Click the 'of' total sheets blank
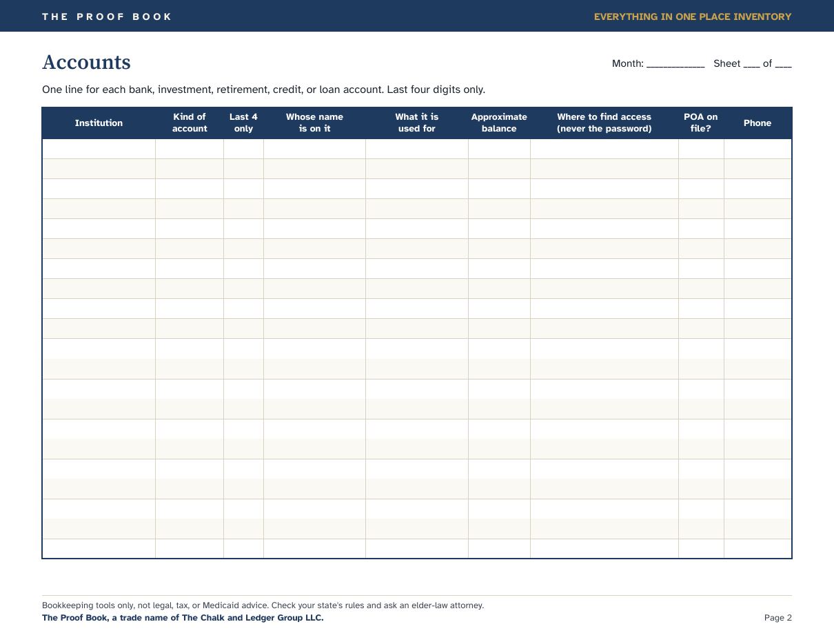The width and height of the screenshot is (834, 644). pyautogui.click(x=783, y=64)
